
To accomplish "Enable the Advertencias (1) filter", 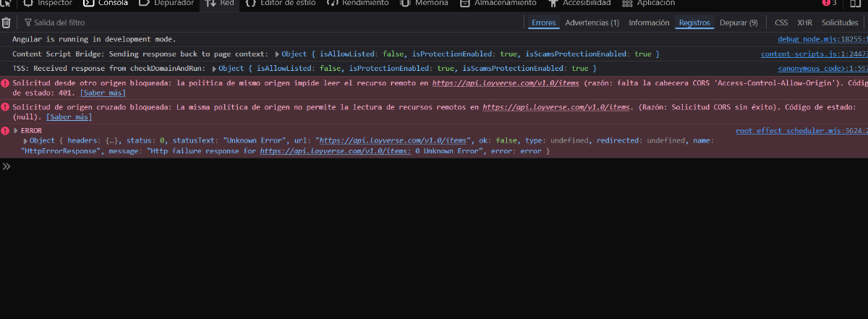I will click(592, 22).
